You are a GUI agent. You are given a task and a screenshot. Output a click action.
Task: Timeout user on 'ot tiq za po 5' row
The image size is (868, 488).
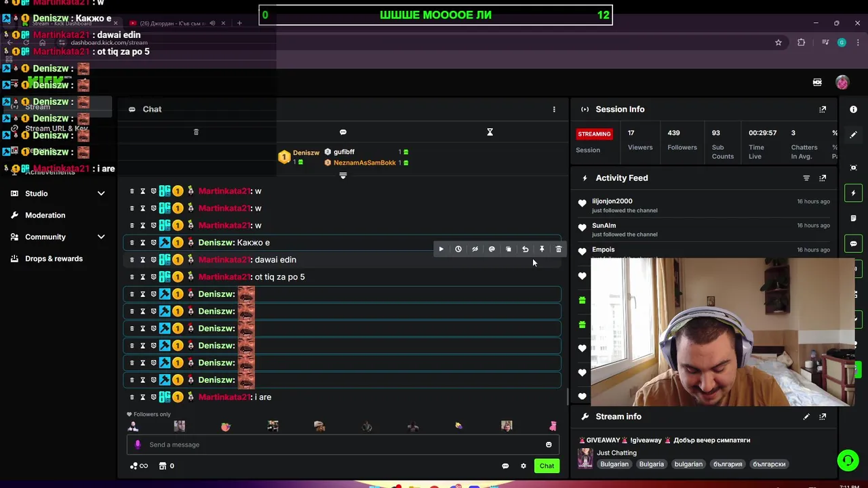click(142, 277)
